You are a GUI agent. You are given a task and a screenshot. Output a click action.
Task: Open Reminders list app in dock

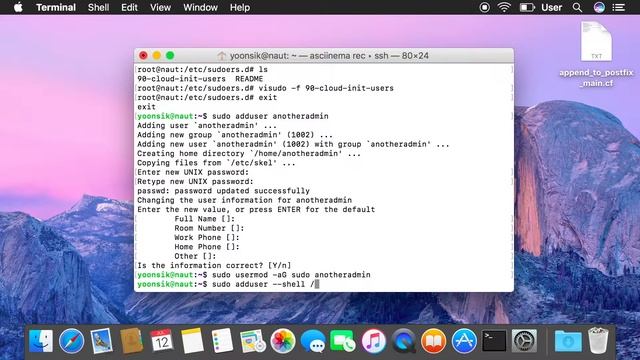pyautogui.click(x=222, y=340)
